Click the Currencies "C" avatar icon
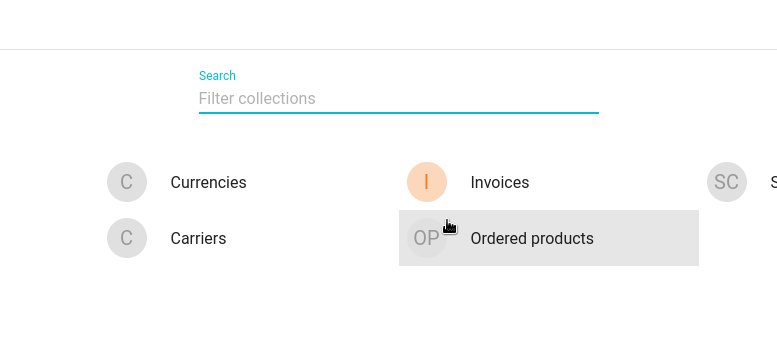The image size is (777, 364). click(127, 182)
